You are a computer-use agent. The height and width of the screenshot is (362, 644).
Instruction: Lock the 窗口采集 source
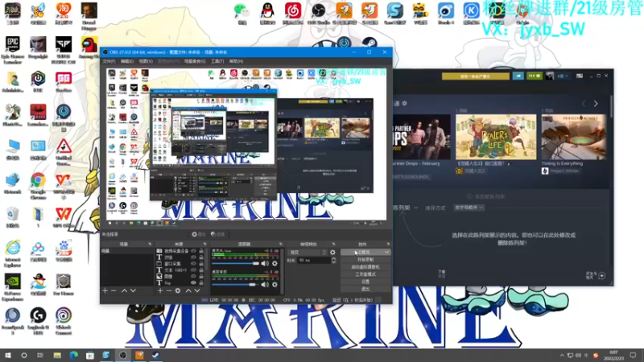pos(201,264)
